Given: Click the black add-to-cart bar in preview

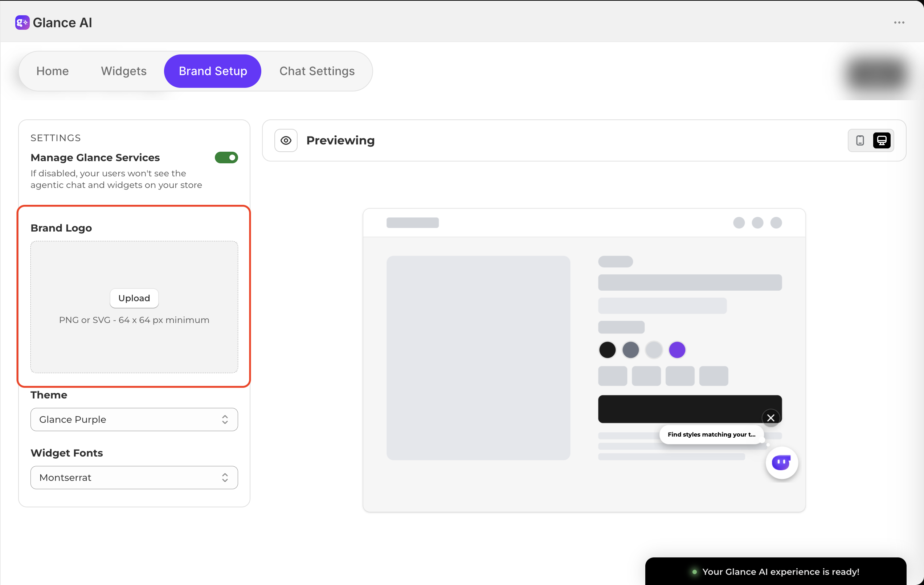Looking at the screenshot, I should (690, 409).
